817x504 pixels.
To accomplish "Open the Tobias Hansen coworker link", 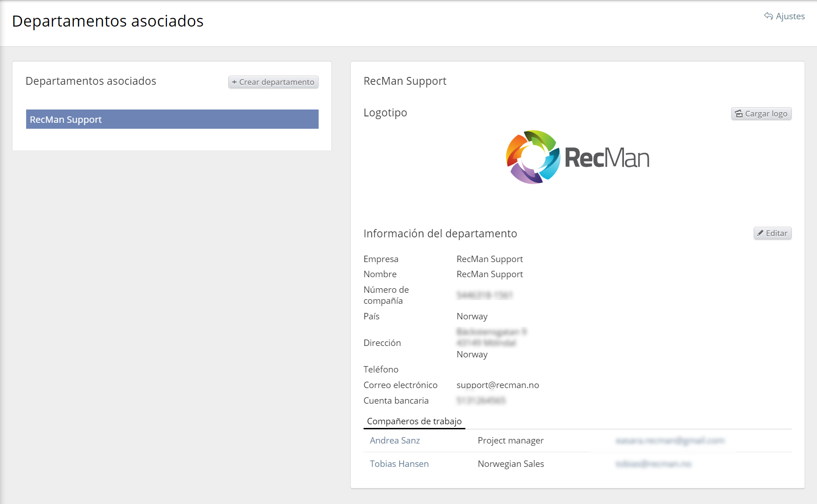I will tap(399, 464).
